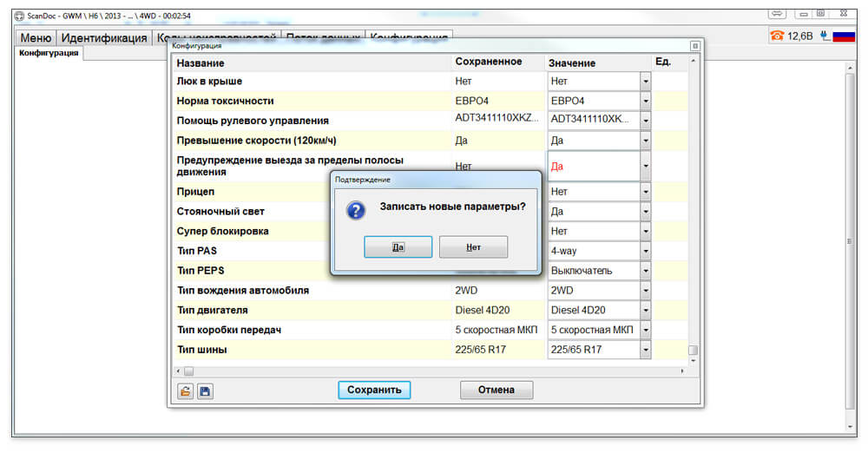
Task: Select the Конфигурация sub-tab on left
Action: (x=49, y=53)
